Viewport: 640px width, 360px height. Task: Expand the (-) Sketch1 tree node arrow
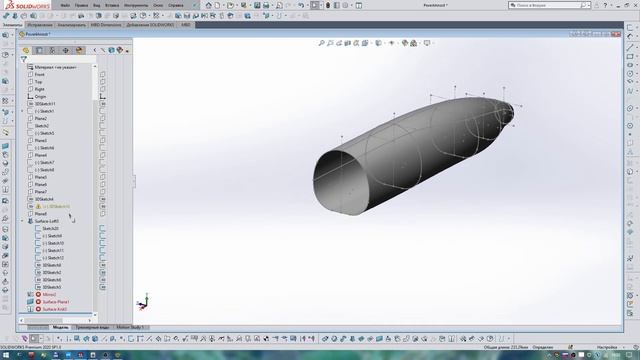click(22, 111)
